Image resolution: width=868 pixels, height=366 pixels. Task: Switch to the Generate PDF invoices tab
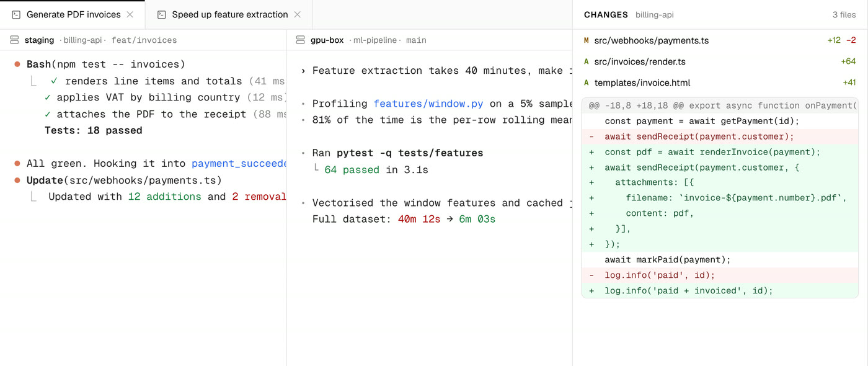click(x=73, y=14)
